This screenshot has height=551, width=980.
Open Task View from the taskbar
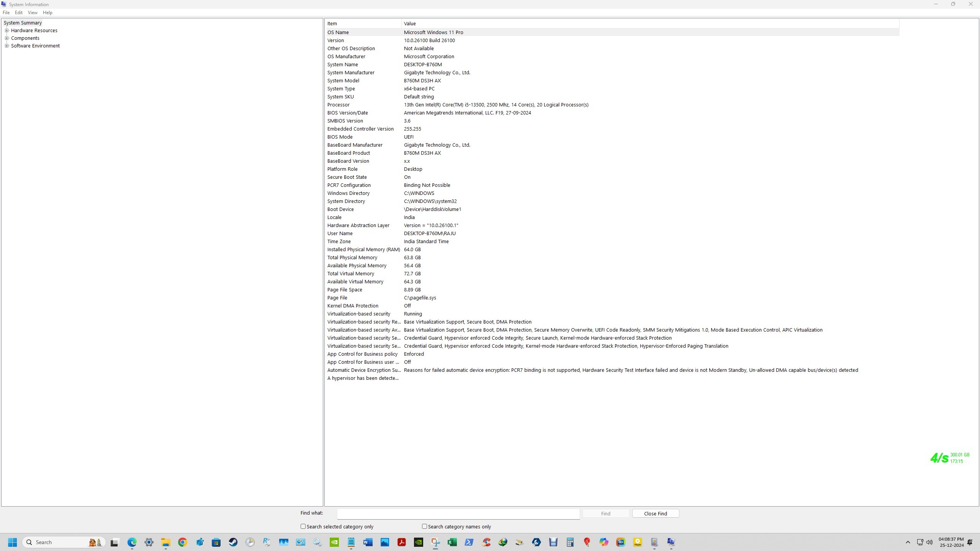115,542
